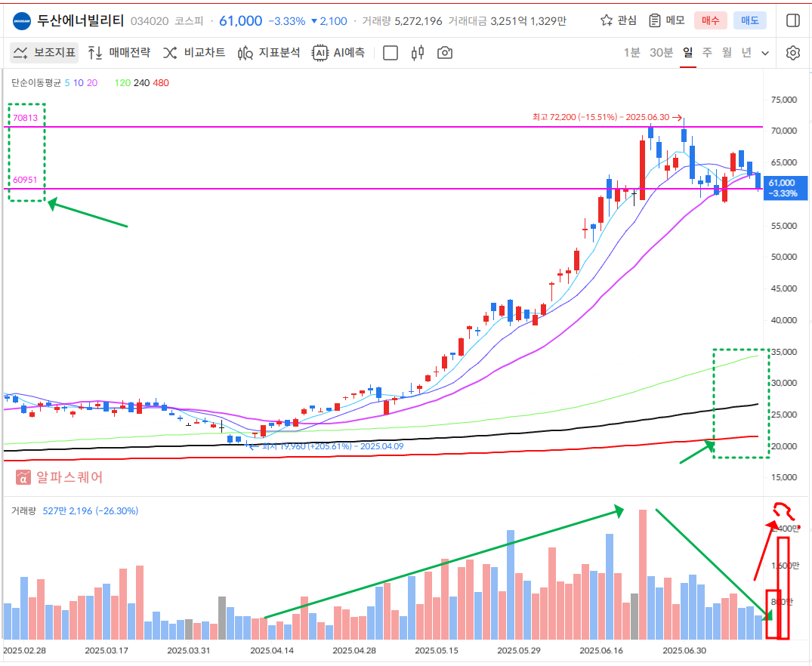Open 보조지표 indicators tool
812x666 pixels.
pos(45,52)
